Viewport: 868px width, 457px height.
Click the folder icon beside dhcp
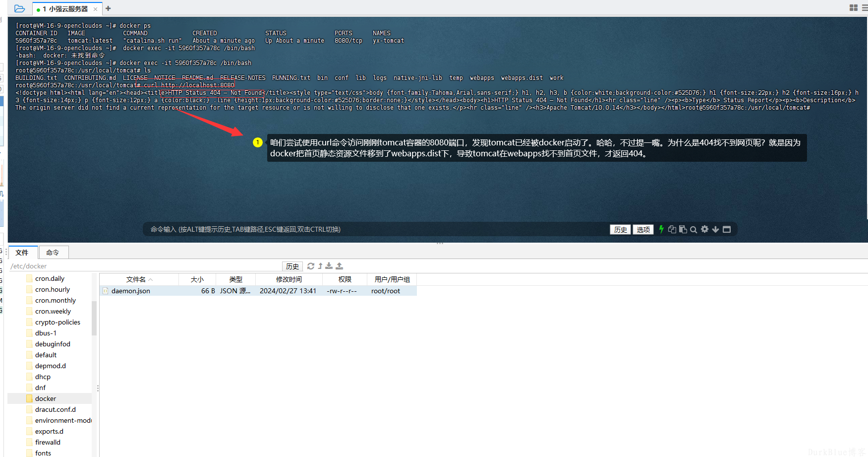[29, 377]
